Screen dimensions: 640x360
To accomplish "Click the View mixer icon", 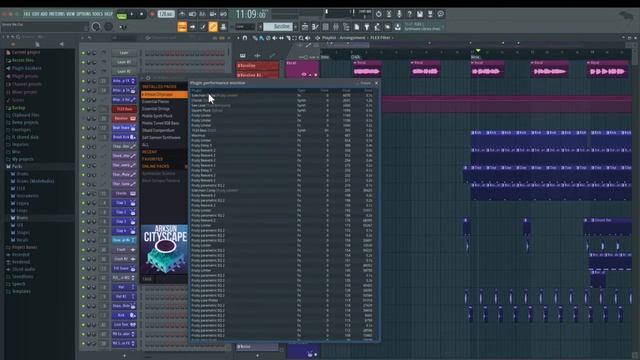I will click(x=336, y=27).
